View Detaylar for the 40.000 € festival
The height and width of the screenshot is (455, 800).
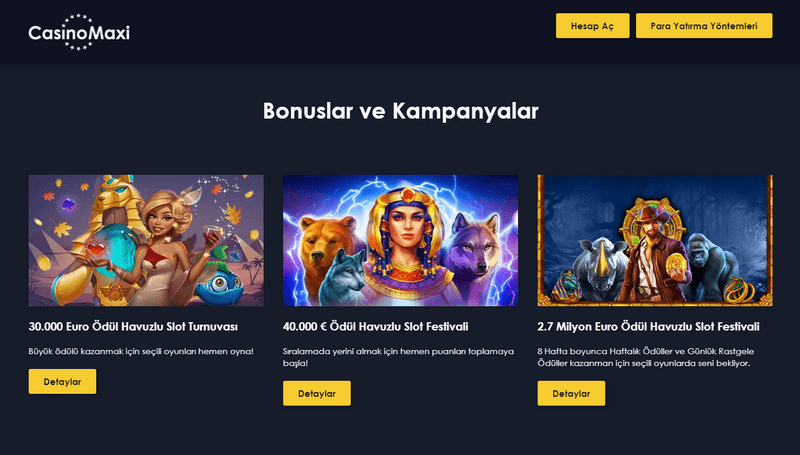[317, 393]
